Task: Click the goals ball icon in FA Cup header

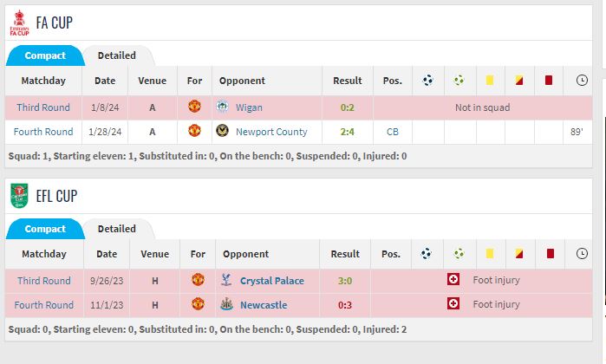Action: tap(427, 81)
